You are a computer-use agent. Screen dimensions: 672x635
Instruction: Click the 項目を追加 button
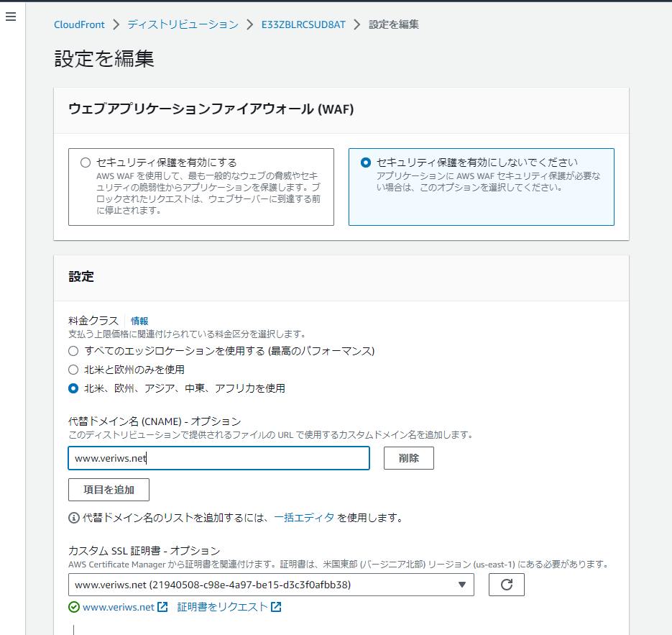click(x=109, y=490)
